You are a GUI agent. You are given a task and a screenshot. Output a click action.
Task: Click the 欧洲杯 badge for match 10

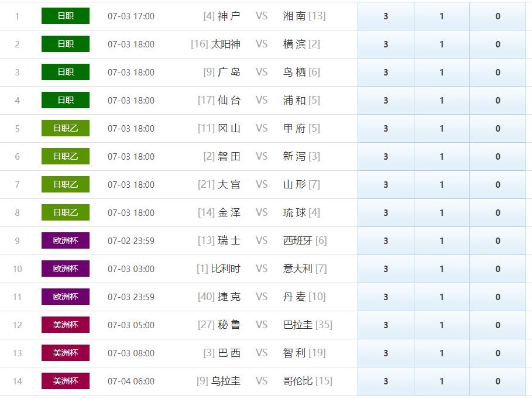[66, 269]
